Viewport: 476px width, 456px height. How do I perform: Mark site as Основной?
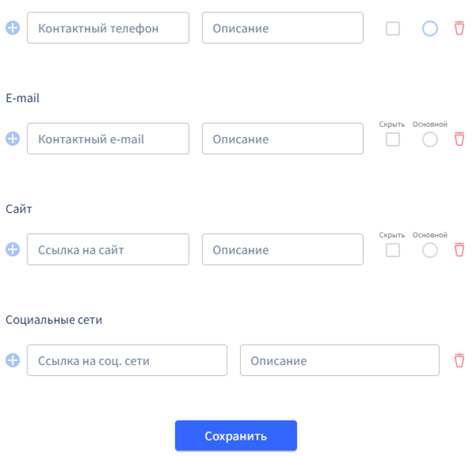(430, 251)
